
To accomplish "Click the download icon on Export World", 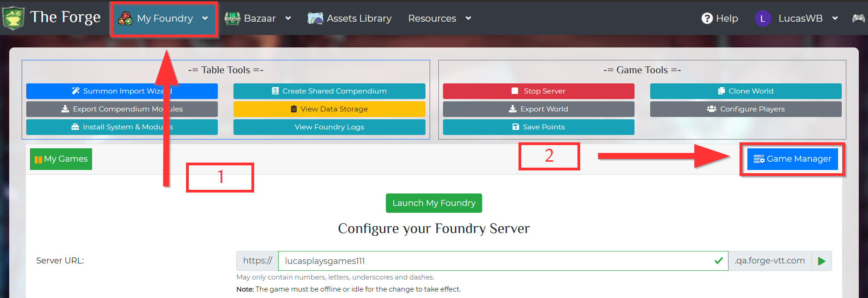I will [513, 109].
